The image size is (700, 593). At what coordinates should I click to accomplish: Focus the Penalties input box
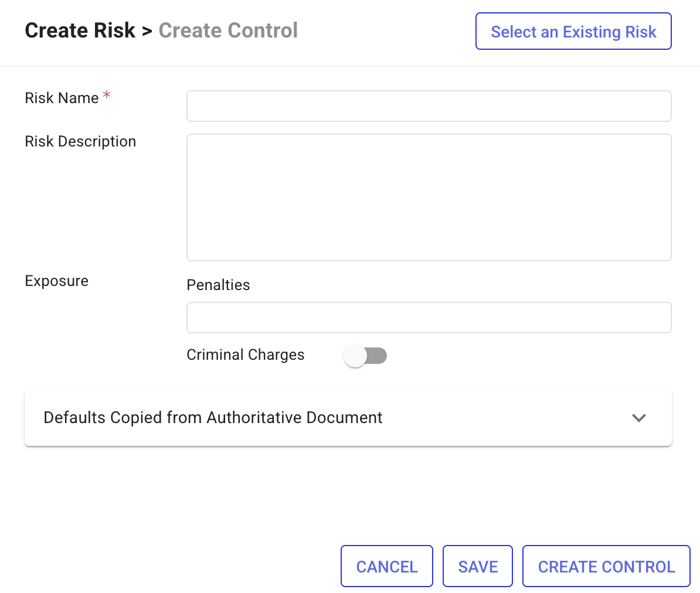point(429,318)
